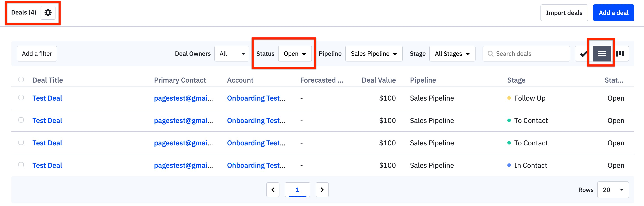Open pagestest contact in Follow Up row

tap(184, 98)
